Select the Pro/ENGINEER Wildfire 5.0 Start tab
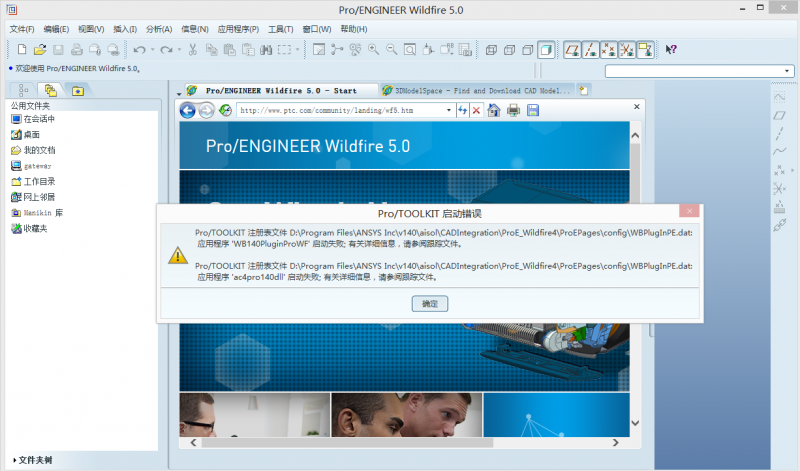800x471 pixels. tap(281, 91)
